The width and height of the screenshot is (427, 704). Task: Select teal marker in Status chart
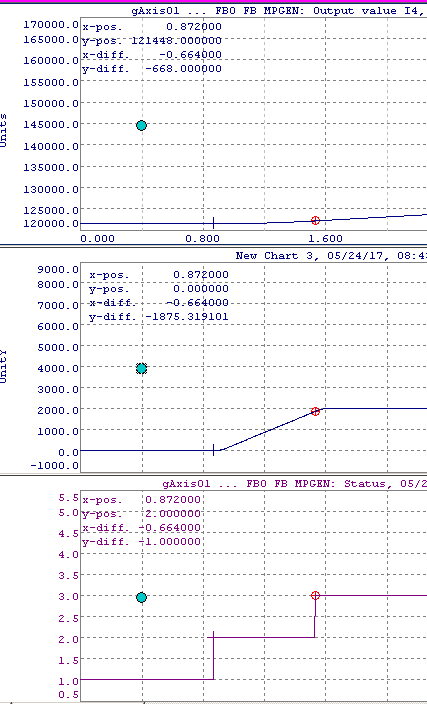pyautogui.click(x=141, y=598)
